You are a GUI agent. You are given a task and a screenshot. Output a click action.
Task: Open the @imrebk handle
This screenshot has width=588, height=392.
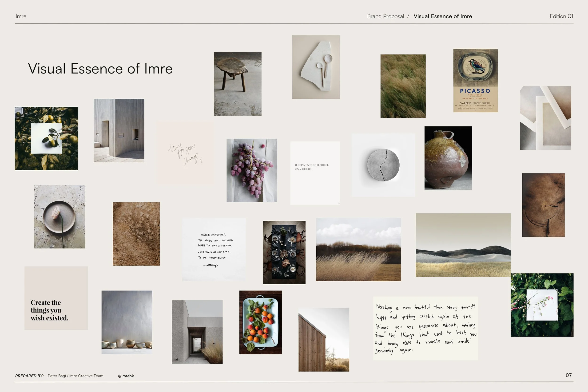[126, 376]
